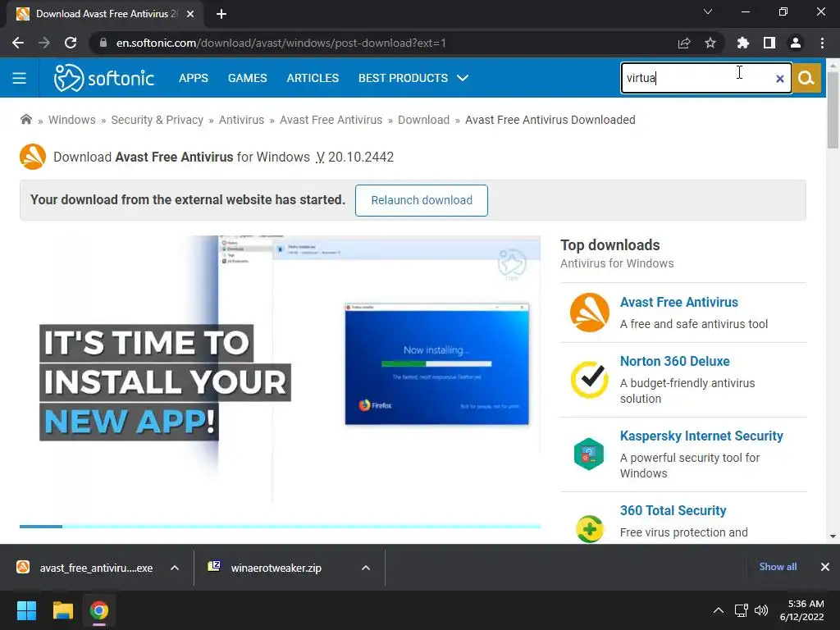Screen dimensions: 840x630
Task: Open Avast Free Antivirus in Top downloads
Action: [678, 302]
